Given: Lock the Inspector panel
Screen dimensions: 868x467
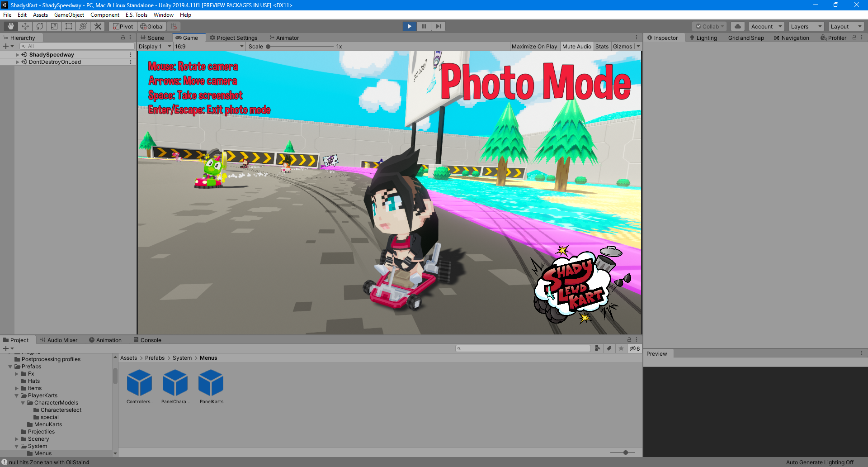Looking at the screenshot, I should (854, 38).
